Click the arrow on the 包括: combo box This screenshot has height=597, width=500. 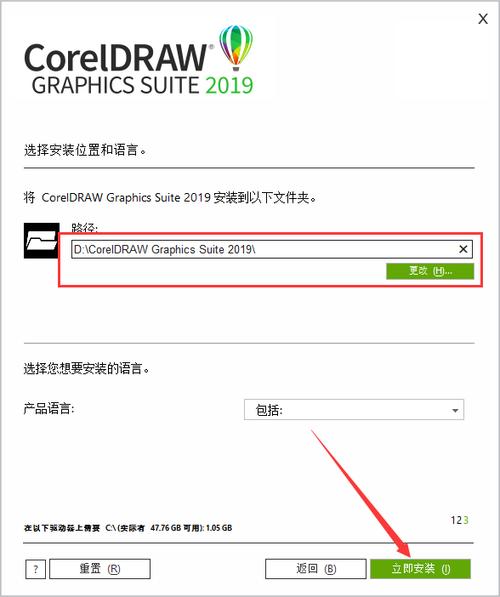pyautogui.click(x=455, y=410)
